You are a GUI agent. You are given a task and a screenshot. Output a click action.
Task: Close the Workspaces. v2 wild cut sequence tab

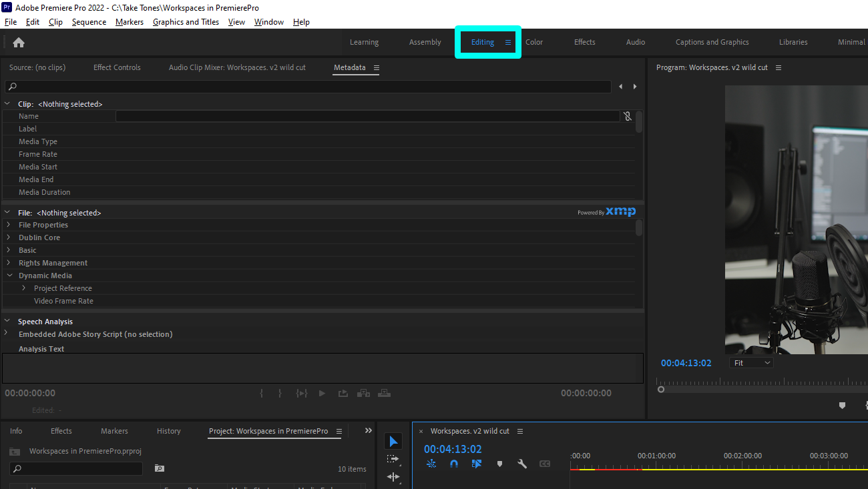pyautogui.click(x=421, y=432)
